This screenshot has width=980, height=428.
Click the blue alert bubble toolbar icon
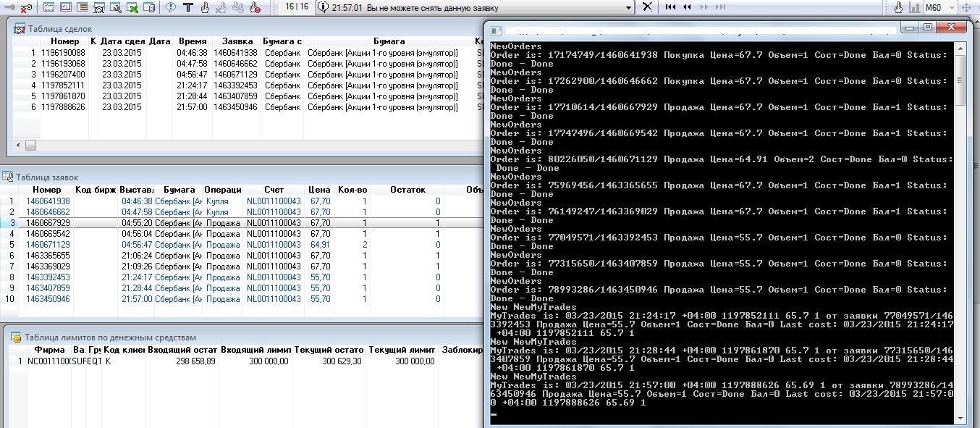pos(171,8)
